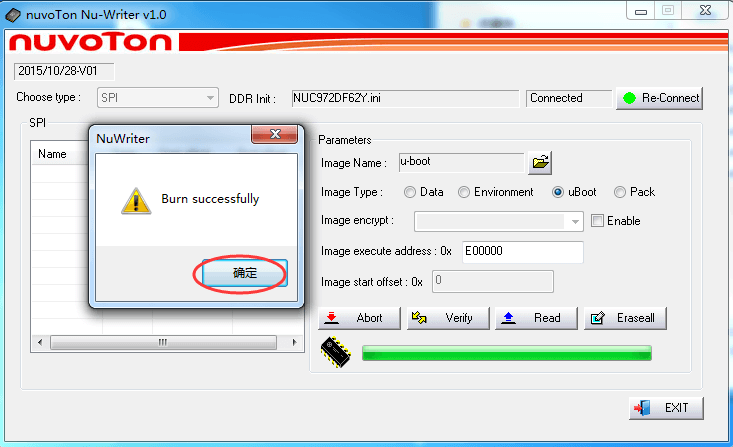Browse for image file with folder icon
Image resolution: width=733 pixels, height=447 pixels.
click(540, 163)
